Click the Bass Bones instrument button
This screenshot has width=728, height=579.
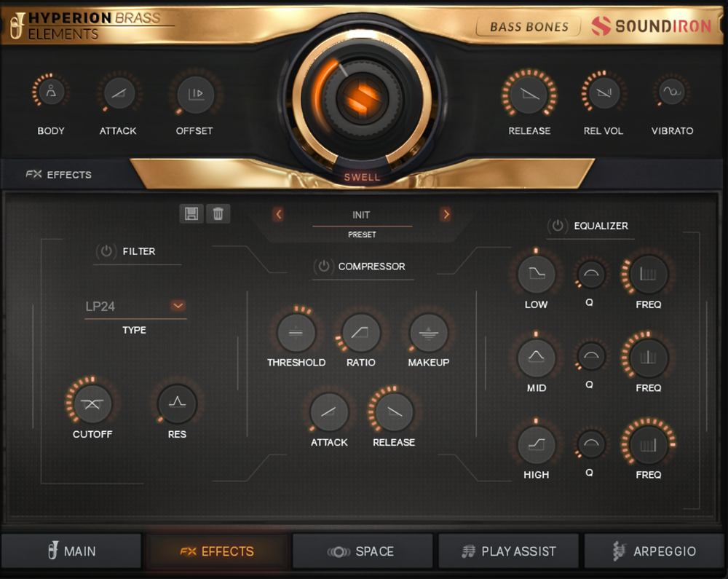pos(529,26)
